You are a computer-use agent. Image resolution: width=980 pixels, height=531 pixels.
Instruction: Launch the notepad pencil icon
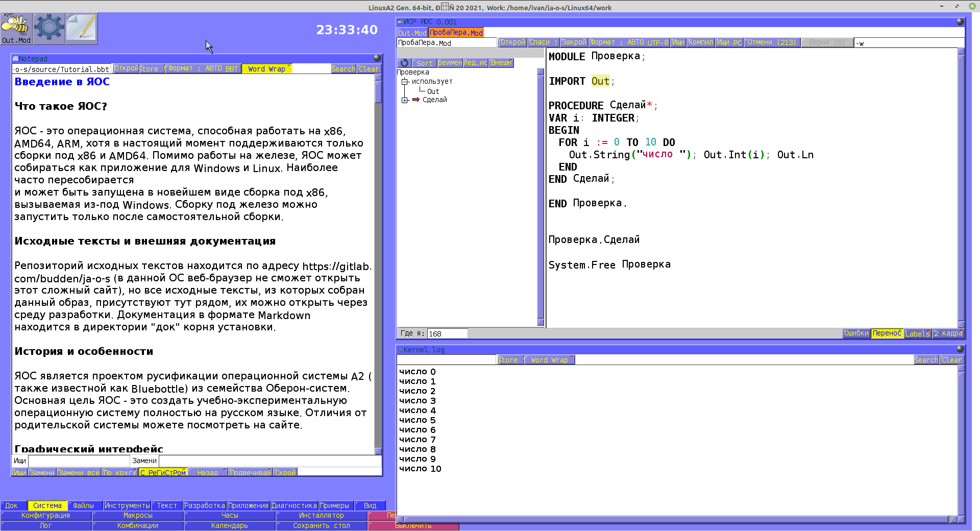click(x=81, y=29)
